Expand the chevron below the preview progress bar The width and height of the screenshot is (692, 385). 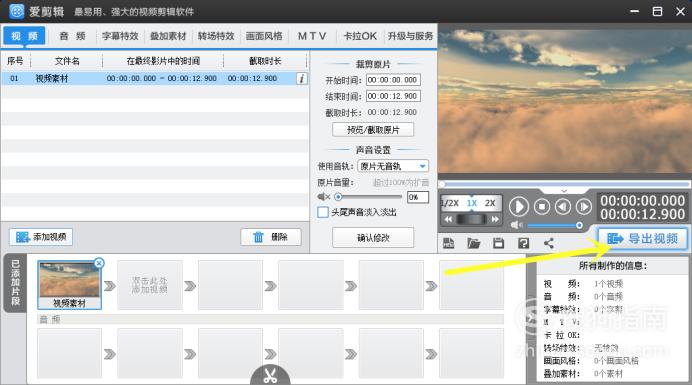tap(564, 191)
